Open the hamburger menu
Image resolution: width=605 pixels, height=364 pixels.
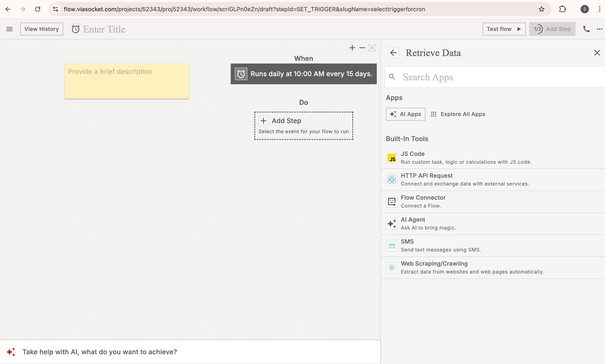(9, 29)
